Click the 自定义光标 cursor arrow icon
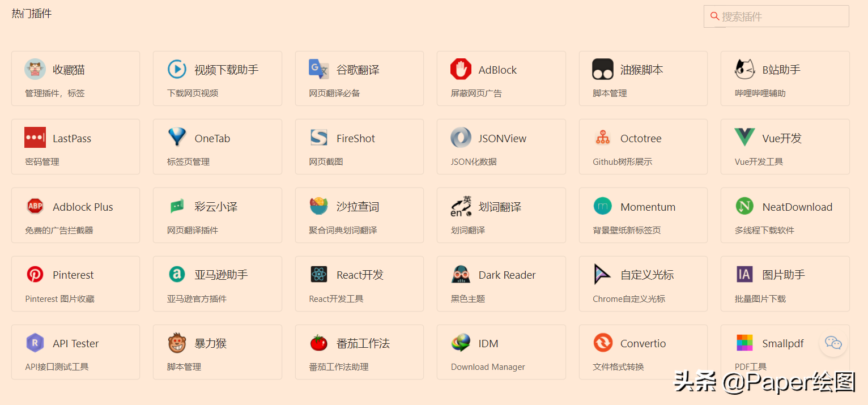Image resolution: width=868 pixels, height=405 pixels. pos(602,275)
